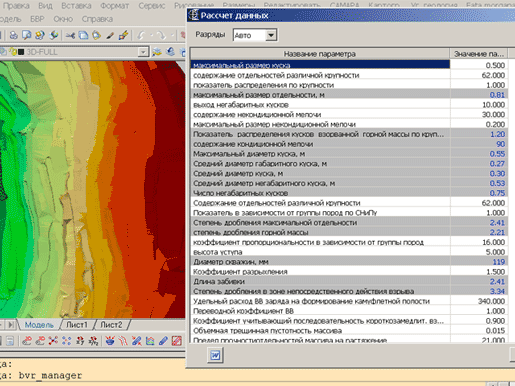Click the Undo arrow icon

(x=142, y=35)
